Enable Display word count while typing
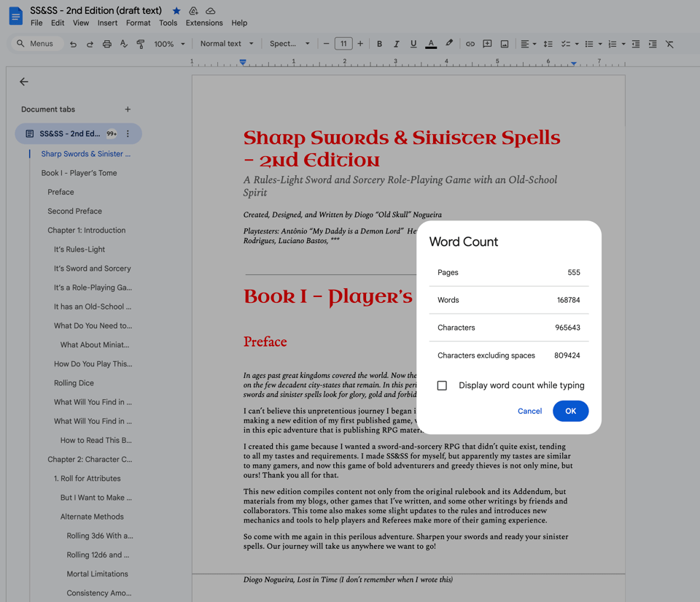Screen dimensions: 700x602 point(442,385)
